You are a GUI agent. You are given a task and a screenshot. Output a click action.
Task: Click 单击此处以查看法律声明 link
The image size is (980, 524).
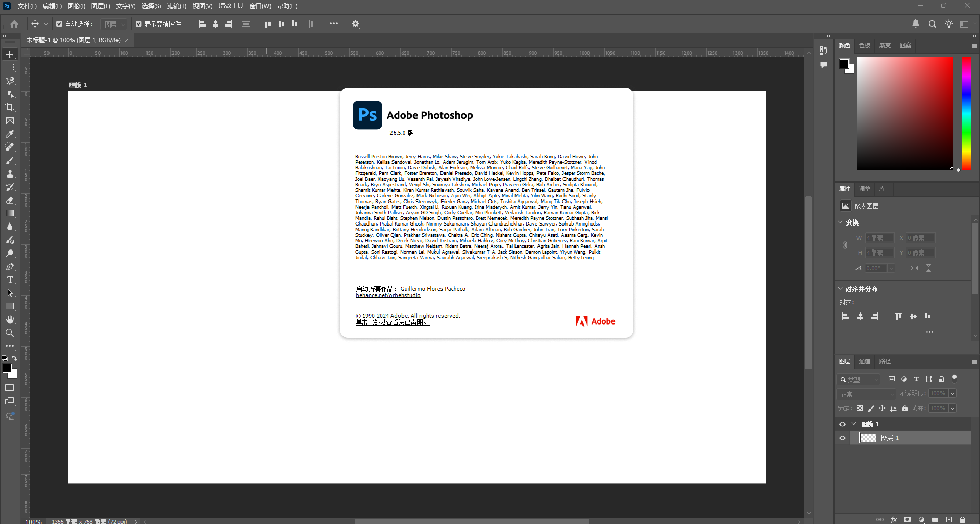(x=392, y=322)
